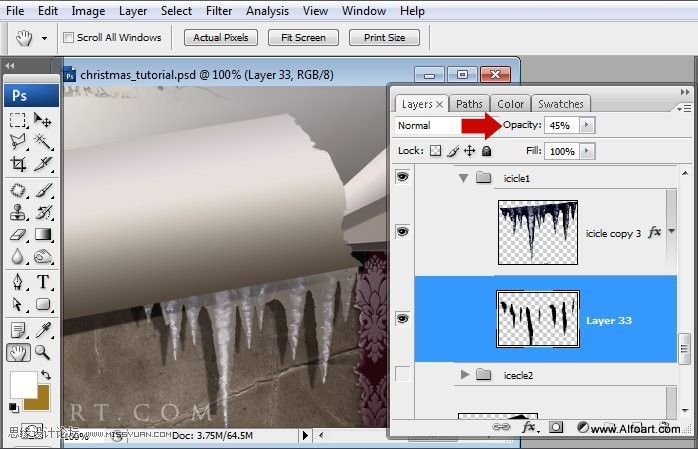Viewport: 698px width, 449px height.
Task: Select the Blur tool
Action: (x=18, y=256)
